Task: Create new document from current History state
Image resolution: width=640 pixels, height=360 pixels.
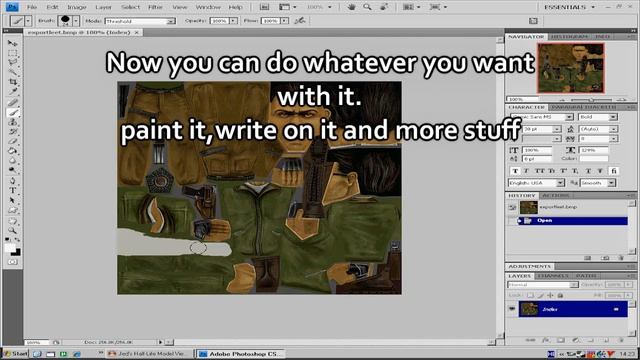Action: click(588, 258)
